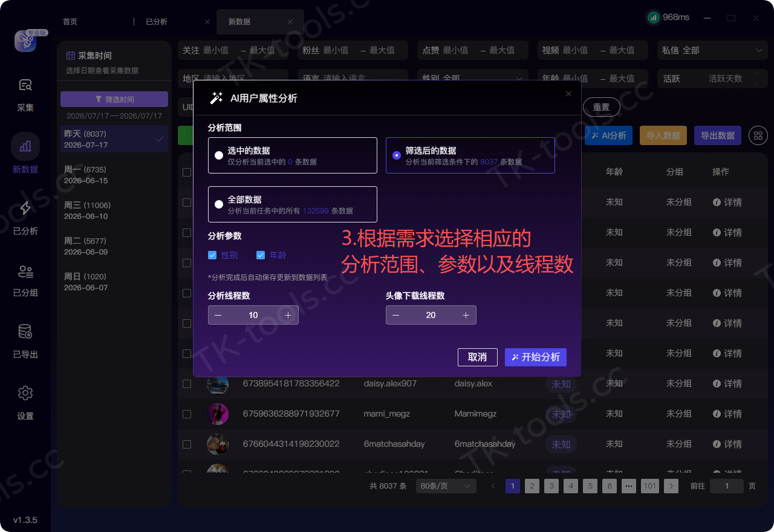This screenshot has height=532, width=774.
Task: Click 未知 gender tag in daisy.alex907 row
Action: [x=561, y=384]
